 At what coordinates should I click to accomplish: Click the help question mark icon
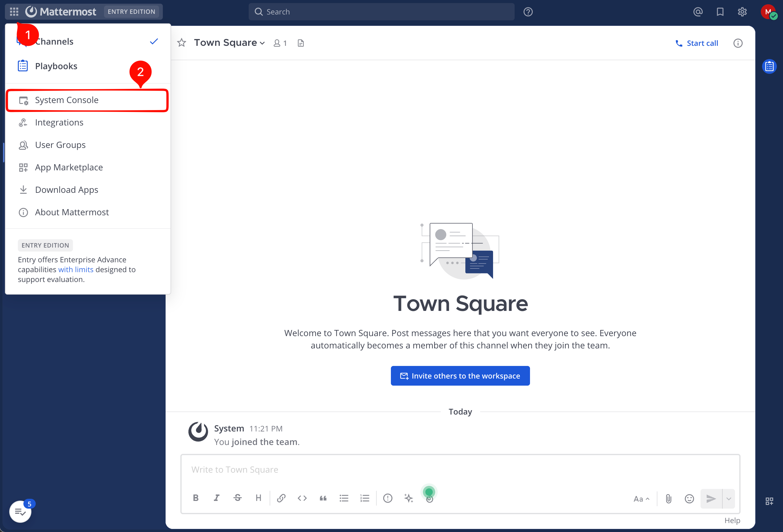click(x=528, y=12)
